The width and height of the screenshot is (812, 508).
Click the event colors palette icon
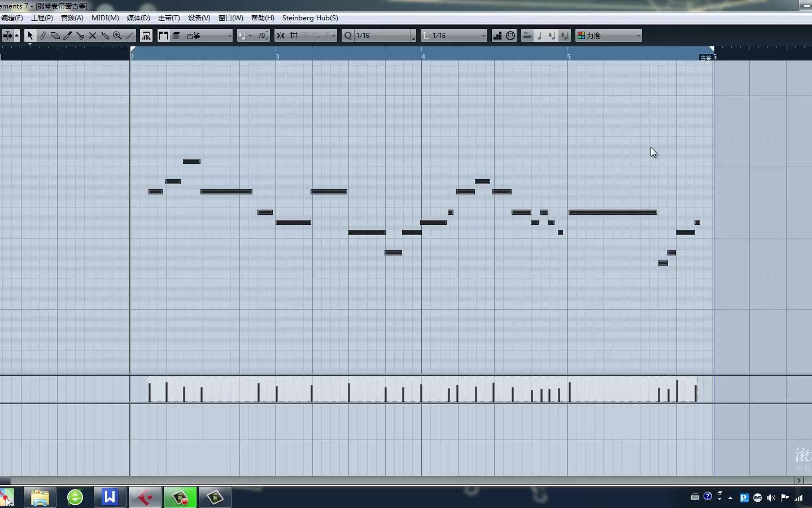point(581,36)
